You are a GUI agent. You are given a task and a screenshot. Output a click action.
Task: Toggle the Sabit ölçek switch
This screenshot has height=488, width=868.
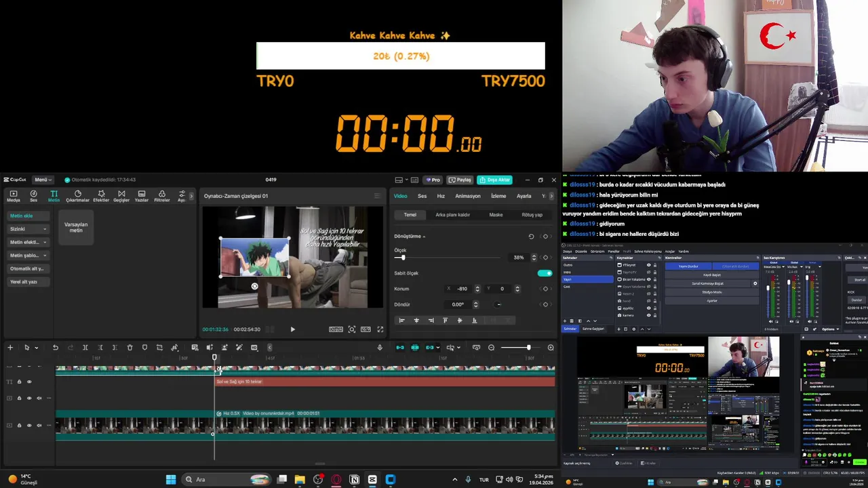(545, 273)
